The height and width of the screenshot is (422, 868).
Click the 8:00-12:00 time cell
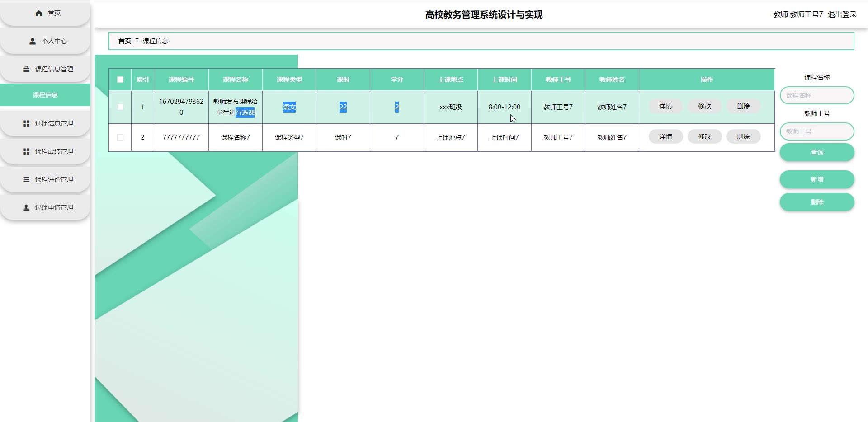pyautogui.click(x=505, y=107)
